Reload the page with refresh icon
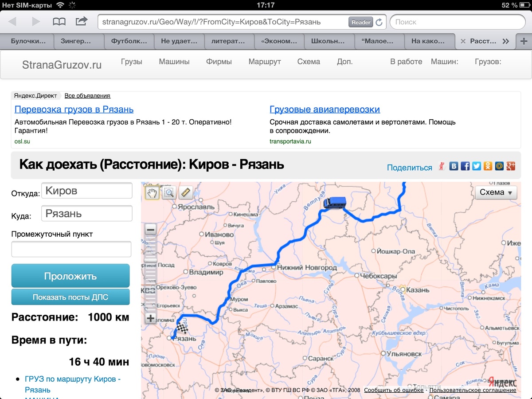The width and height of the screenshot is (532, 399). coord(379,22)
